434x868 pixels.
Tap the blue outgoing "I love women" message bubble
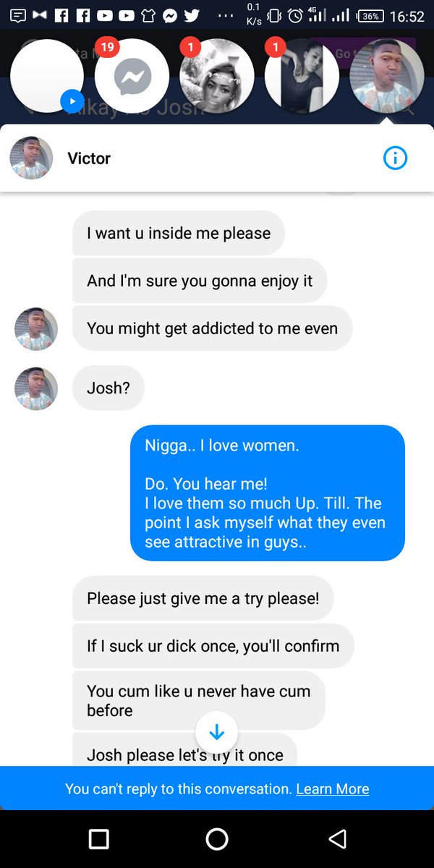tap(267, 493)
